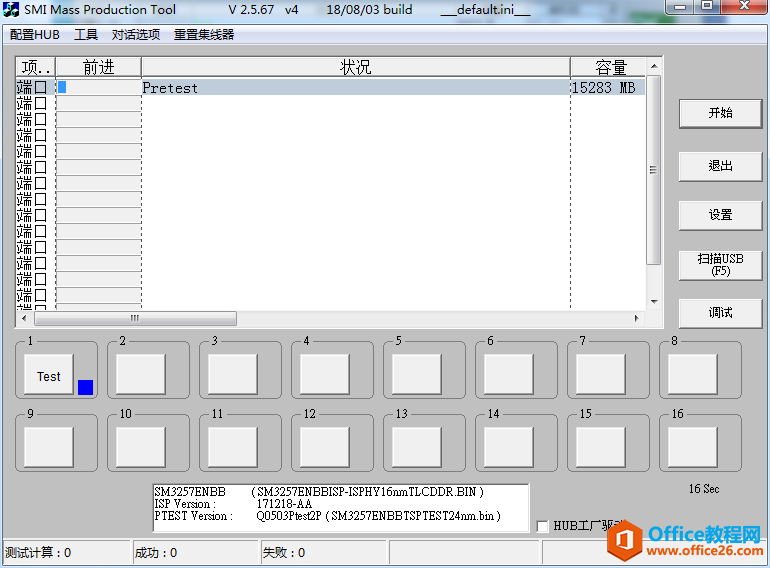Click the SM3257ENBB firmware info box

(x=341, y=508)
